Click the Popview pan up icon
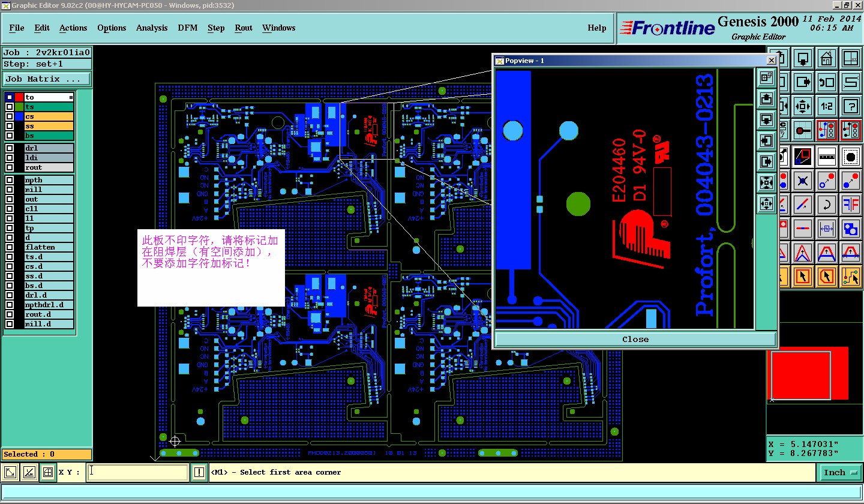The width and height of the screenshot is (864, 504). (766, 99)
